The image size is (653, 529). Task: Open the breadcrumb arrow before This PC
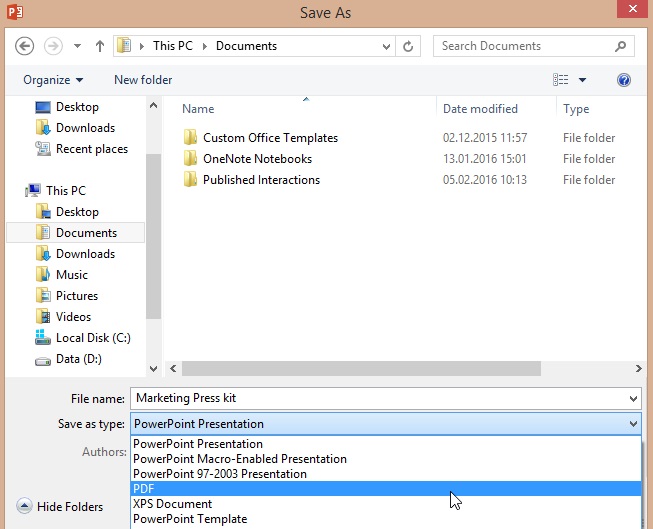142,46
